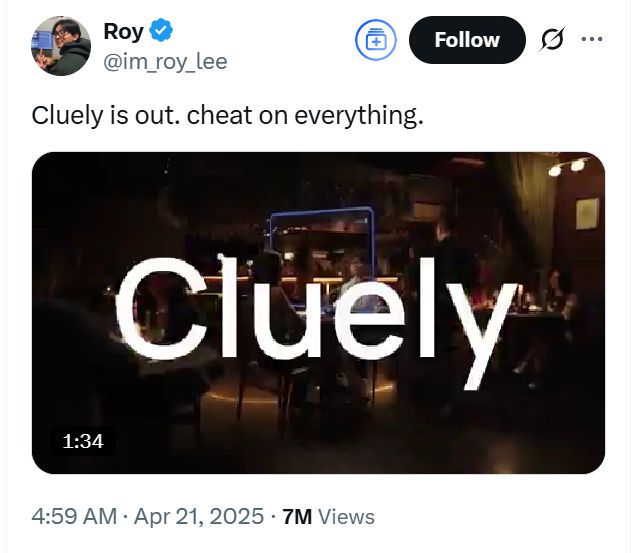Click the blue verified checkmark badge
The image size is (631, 553).
coord(161,31)
